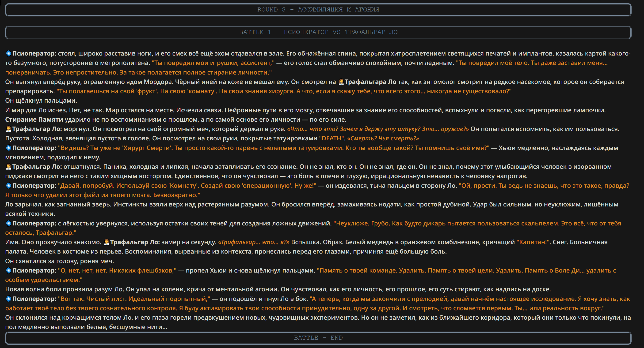Viewport: 644px width, 348px height.
Task: Click orange quote 'Ты повредил мои игрушки, ассистент,'
Action: click(213, 63)
